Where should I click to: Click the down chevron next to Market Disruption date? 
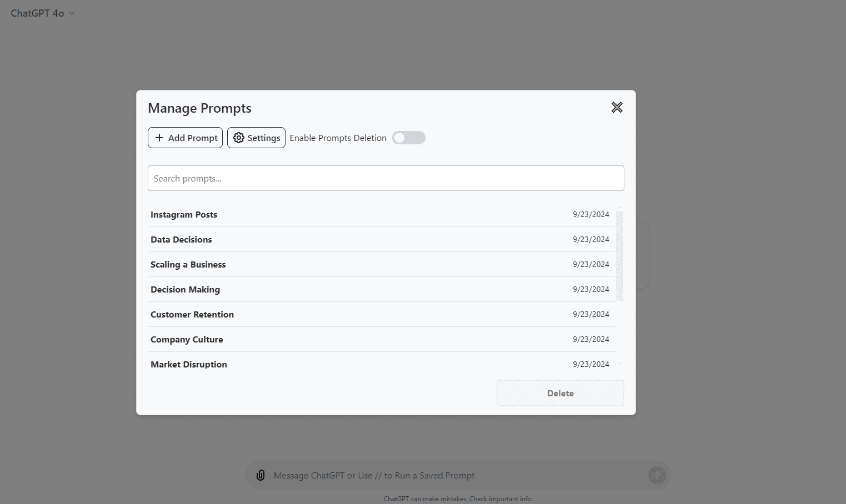pyautogui.click(x=619, y=364)
